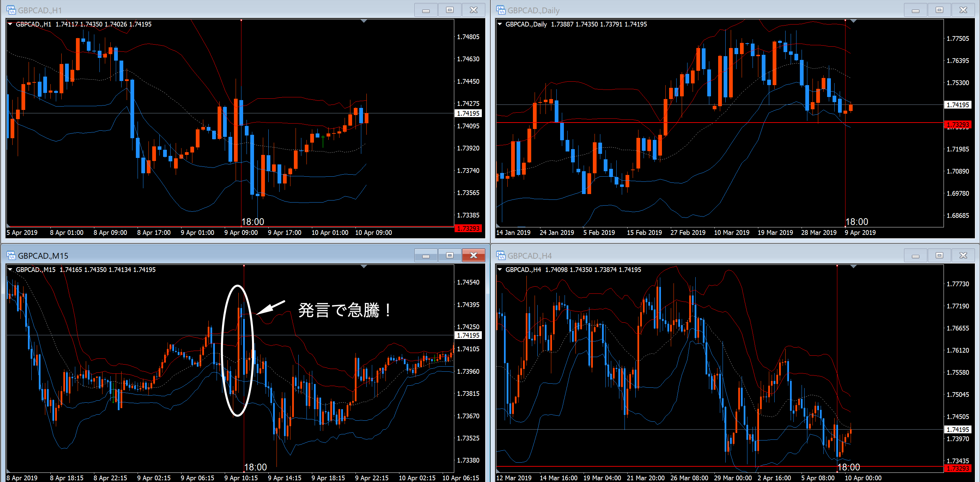Expand the GBPCAD,M15 symbol info triangle
This screenshot has height=482, width=980.
point(10,269)
